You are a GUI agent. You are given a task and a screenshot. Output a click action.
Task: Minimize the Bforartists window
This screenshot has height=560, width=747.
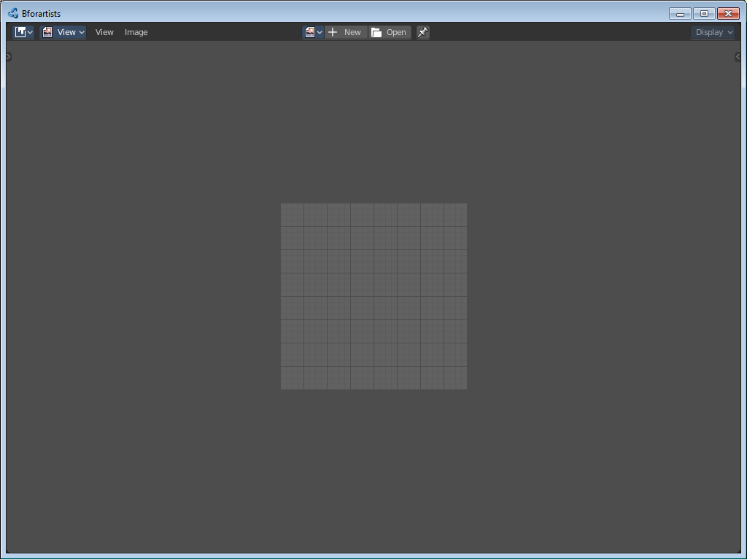[x=680, y=13]
